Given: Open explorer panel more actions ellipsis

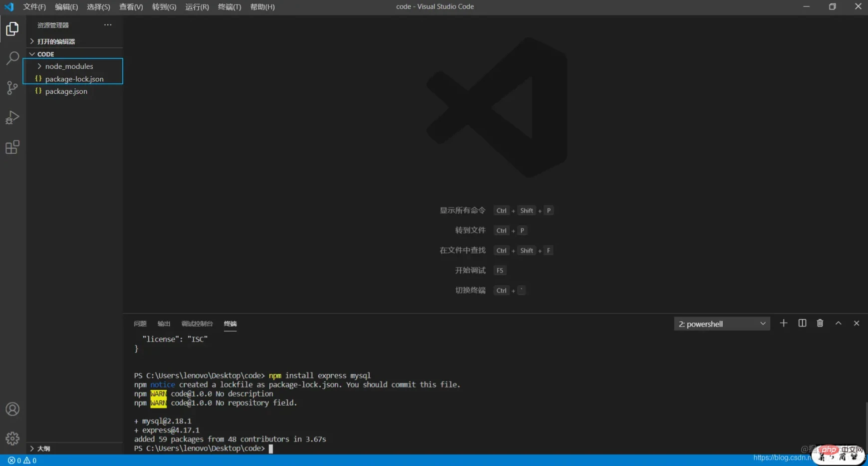Looking at the screenshot, I should 108,25.
